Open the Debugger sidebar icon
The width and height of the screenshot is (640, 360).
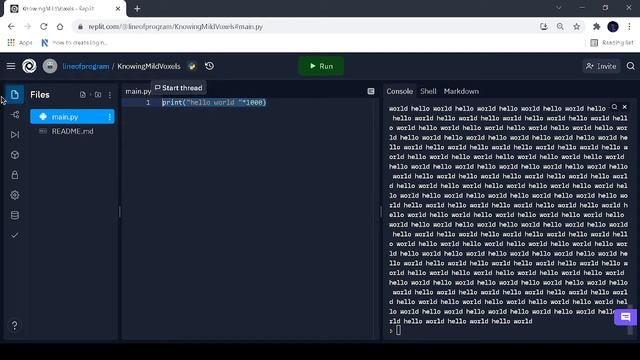[15, 135]
